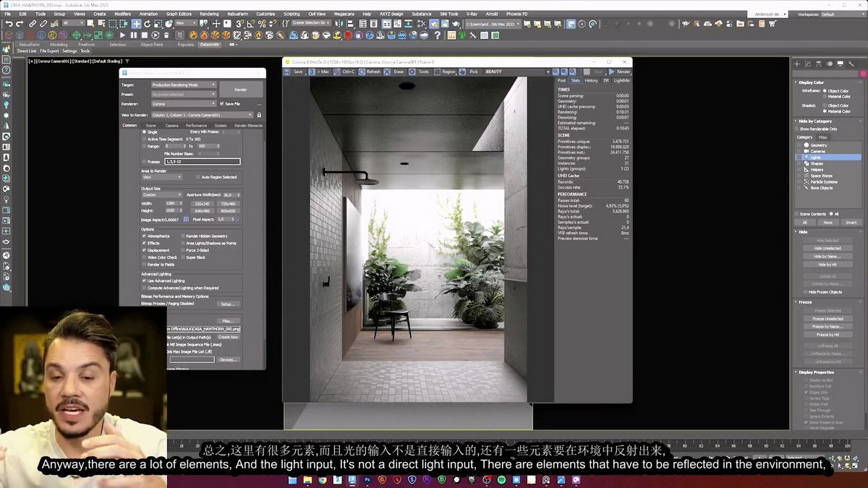Screen dimensions: 868x488
Task: Click the Height value field 1920
Action: point(174,211)
